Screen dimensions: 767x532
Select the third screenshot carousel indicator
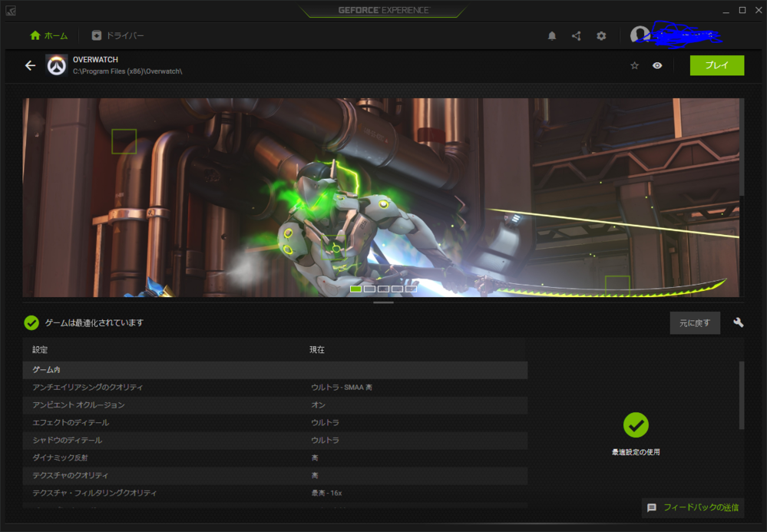(x=384, y=289)
